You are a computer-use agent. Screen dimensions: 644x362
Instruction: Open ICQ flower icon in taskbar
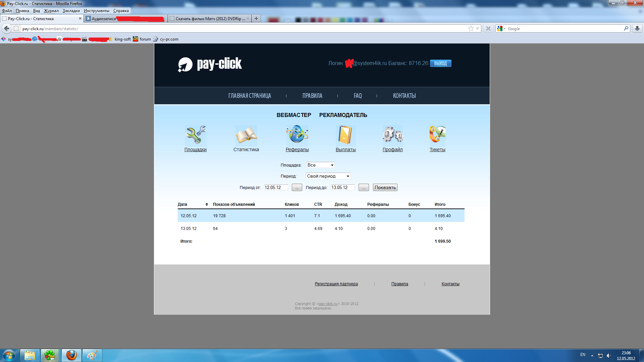coord(50,355)
